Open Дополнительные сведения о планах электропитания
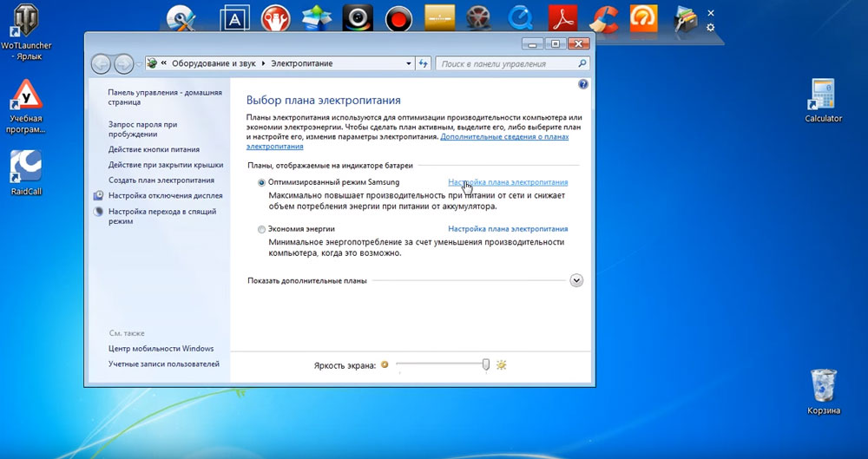868x459 pixels. click(x=504, y=137)
